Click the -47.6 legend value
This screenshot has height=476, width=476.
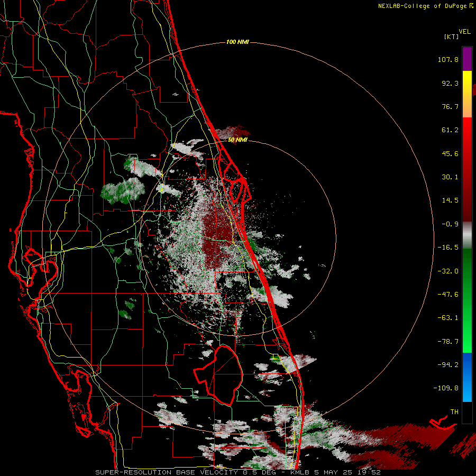(x=448, y=295)
